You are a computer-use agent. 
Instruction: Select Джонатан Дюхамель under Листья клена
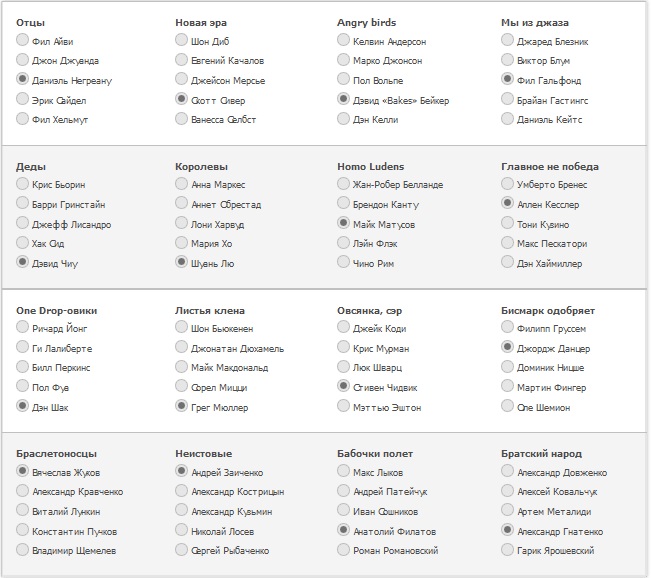coord(181,348)
